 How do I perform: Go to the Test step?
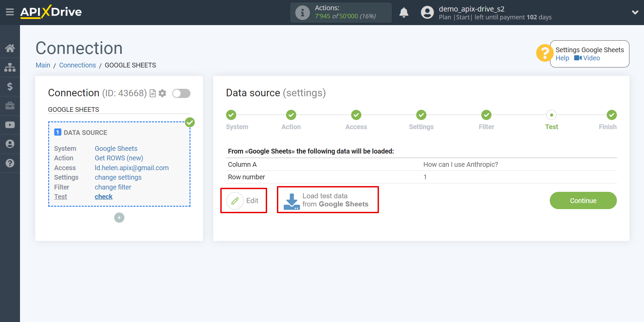click(x=551, y=115)
